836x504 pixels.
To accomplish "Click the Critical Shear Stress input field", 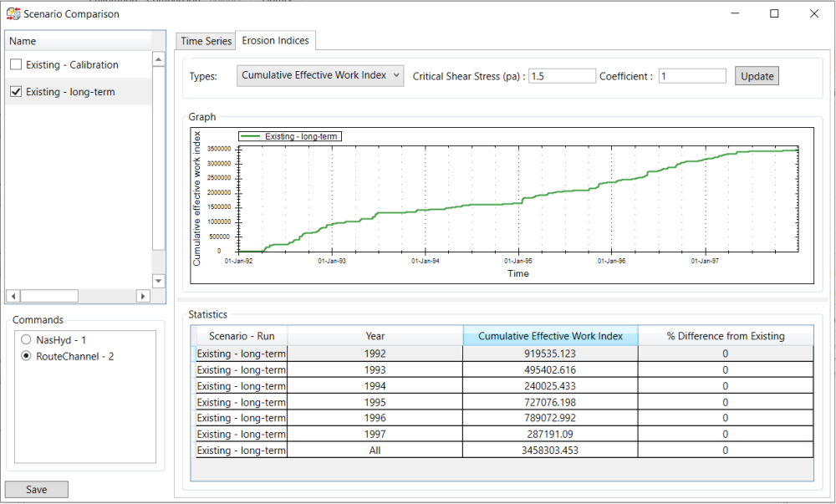I will (562, 76).
